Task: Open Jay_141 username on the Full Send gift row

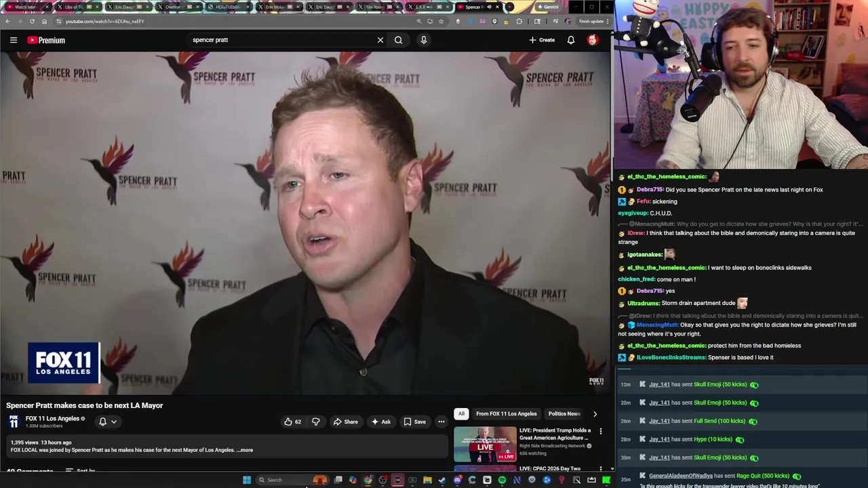Action: [659, 421]
